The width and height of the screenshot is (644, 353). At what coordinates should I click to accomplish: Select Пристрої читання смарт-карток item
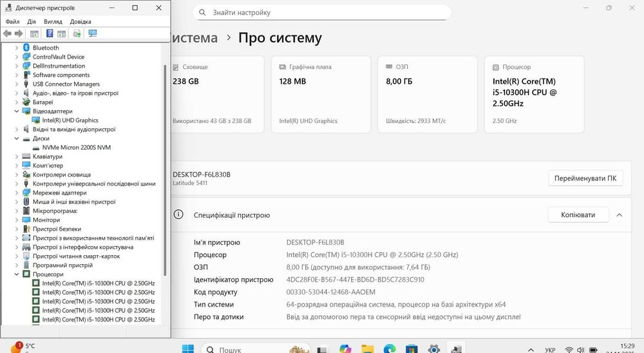coord(77,256)
